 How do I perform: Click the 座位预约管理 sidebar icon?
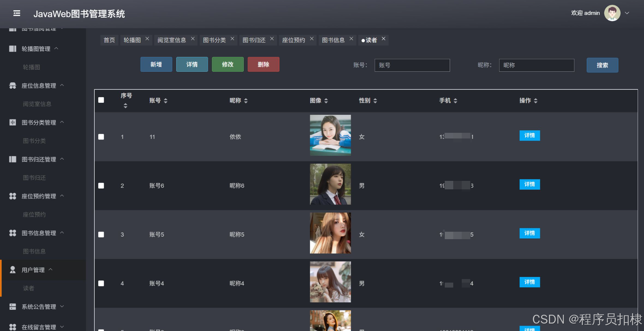13,196
